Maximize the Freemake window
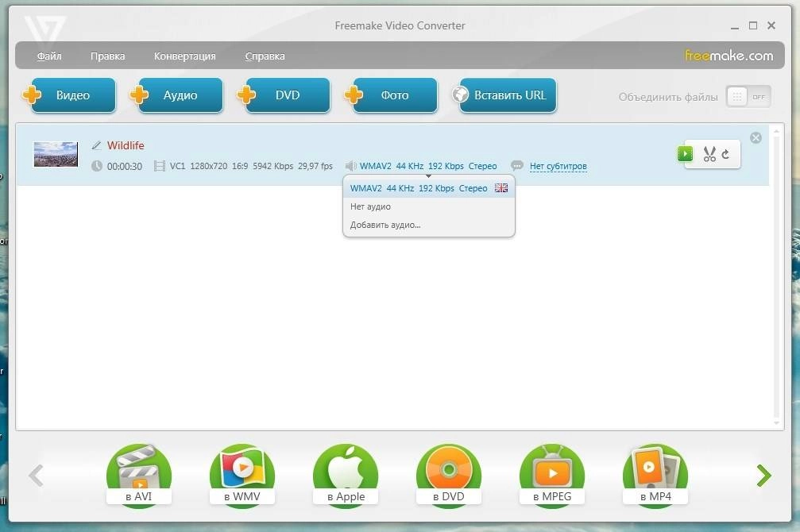 753,25
